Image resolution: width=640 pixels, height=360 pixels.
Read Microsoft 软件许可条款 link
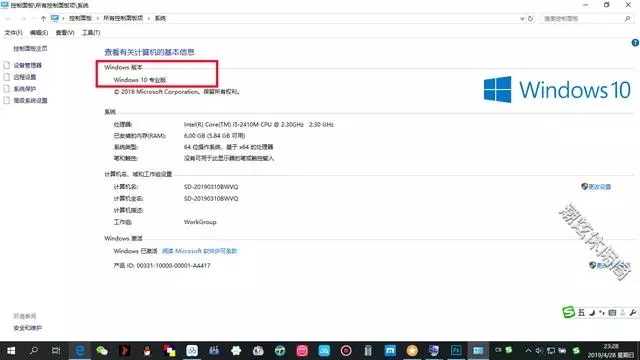click(x=199, y=251)
